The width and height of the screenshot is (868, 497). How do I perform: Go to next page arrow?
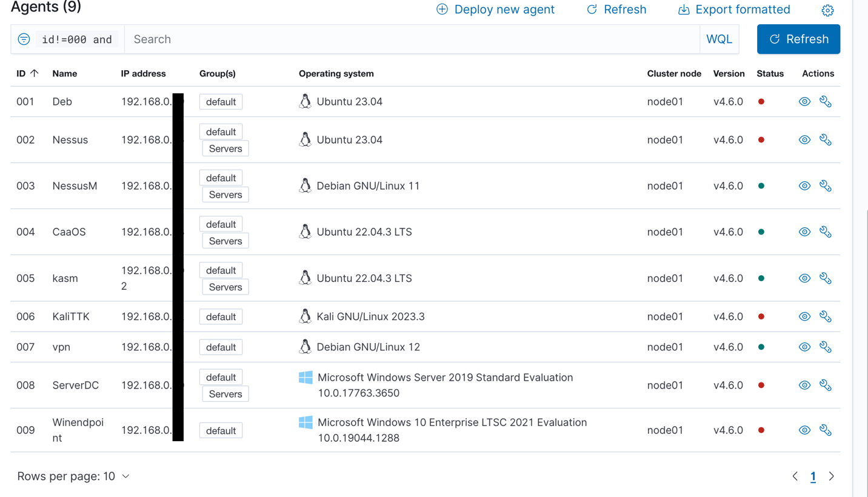click(832, 476)
